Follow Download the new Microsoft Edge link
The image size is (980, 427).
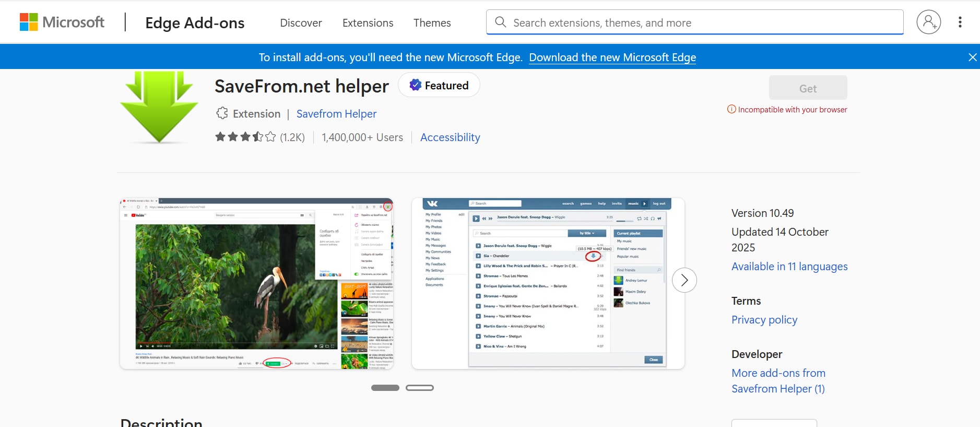pyautogui.click(x=612, y=57)
